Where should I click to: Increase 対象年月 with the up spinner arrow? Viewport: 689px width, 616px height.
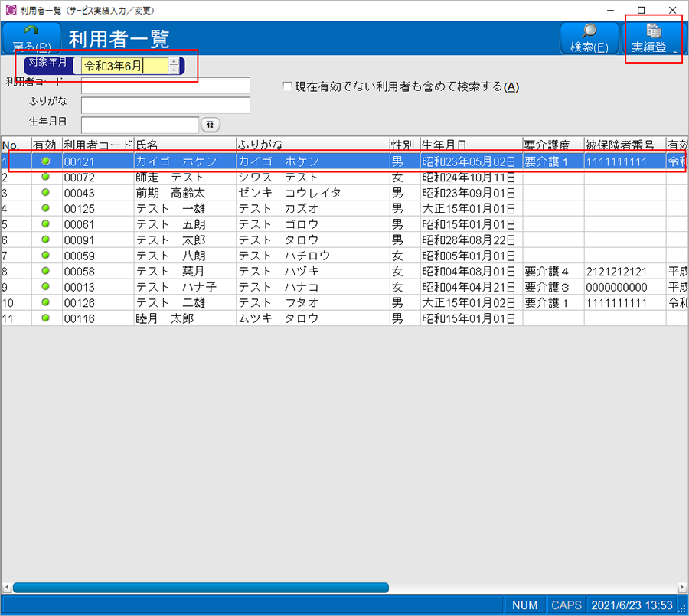click(174, 62)
